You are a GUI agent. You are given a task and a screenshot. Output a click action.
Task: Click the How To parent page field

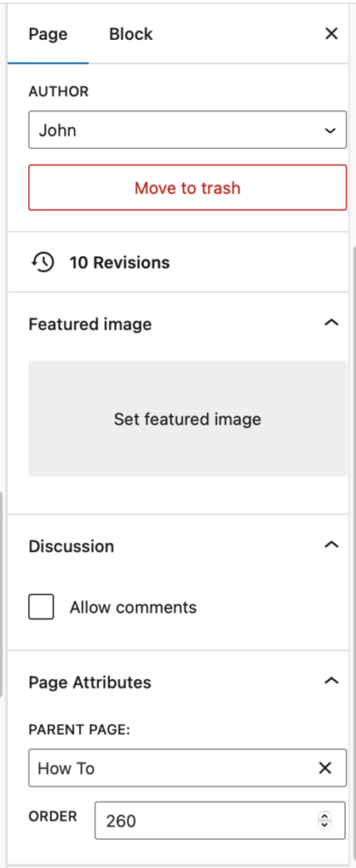pos(171,768)
